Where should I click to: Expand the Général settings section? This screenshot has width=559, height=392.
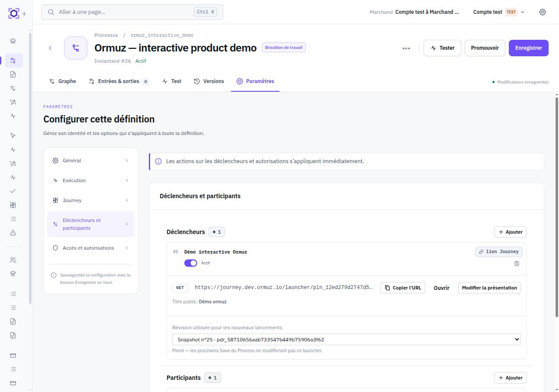[91, 161]
